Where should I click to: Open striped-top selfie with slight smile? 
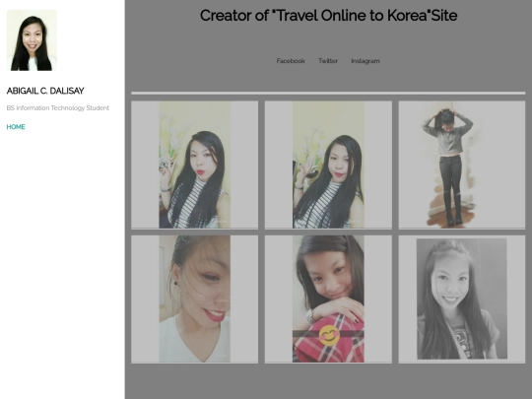coord(328,165)
